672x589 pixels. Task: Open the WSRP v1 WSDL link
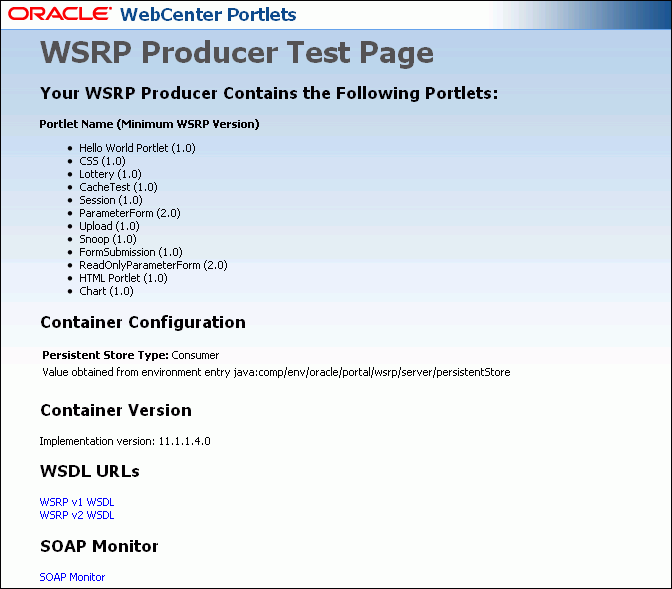tap(77, 502)
